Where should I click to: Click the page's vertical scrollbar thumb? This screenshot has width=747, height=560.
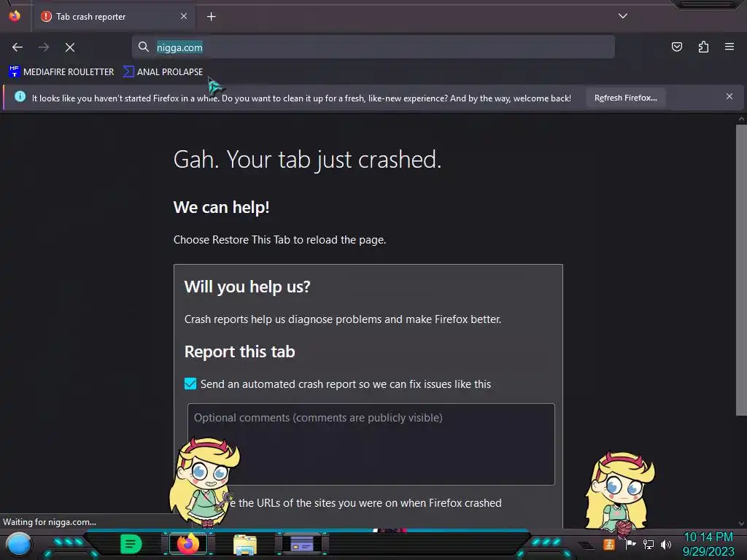point(741,270)
